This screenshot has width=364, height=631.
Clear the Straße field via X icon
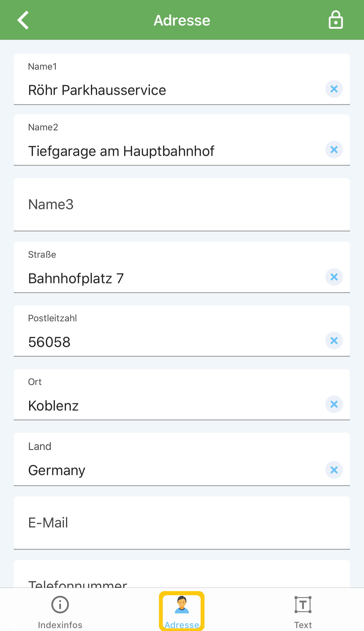pos(334,277)
